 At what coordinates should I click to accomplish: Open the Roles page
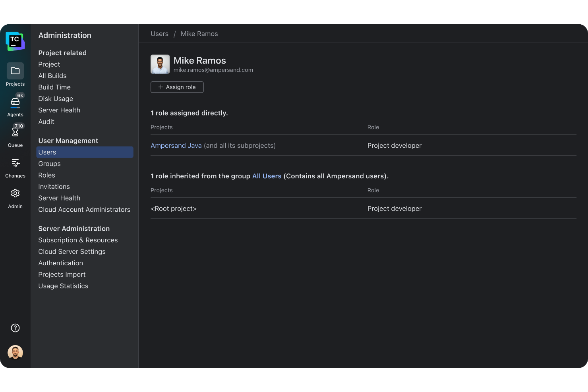click(x=46, y=175)
